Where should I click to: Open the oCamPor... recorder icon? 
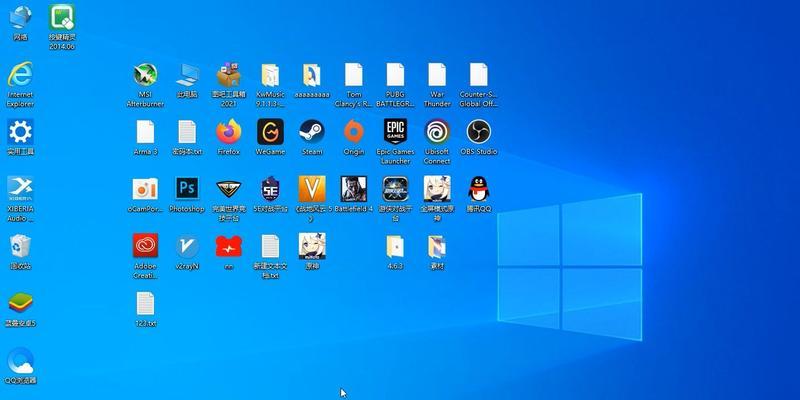point(145,189)
